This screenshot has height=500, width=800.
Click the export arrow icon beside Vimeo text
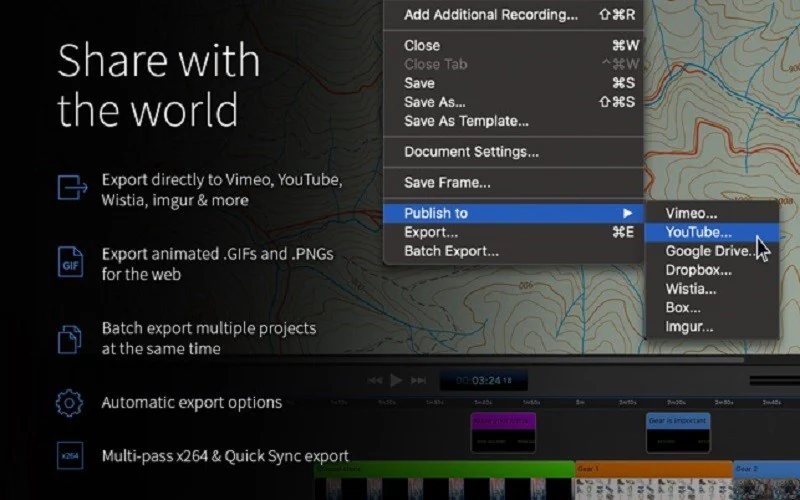pyautogui.click(x=72, y=187)
